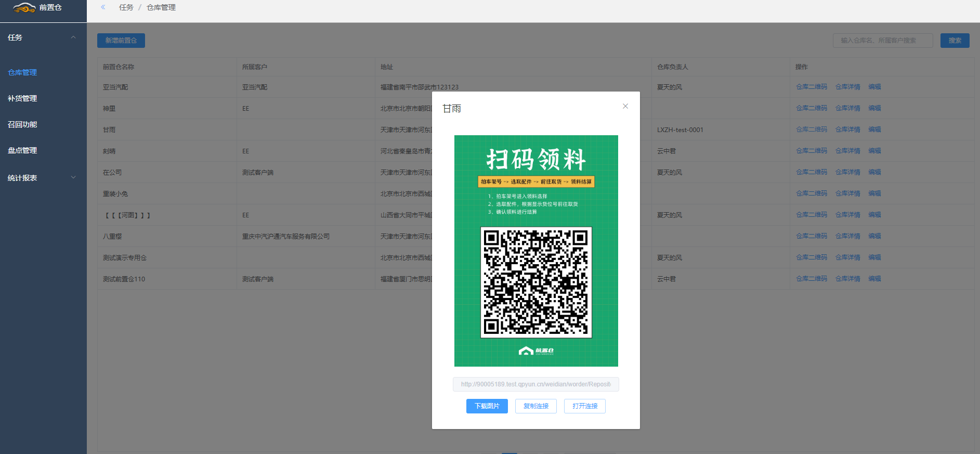The height and width of the screenshot is (454, 980).
Task: Click 编辑 for 甘雨 row
Action: [874, 129]
